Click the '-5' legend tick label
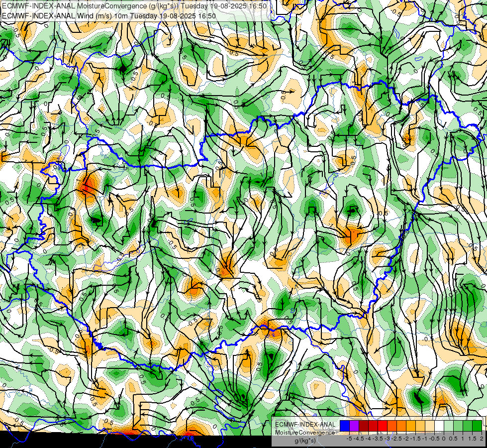The image size is (487, 448). (349, 439)
